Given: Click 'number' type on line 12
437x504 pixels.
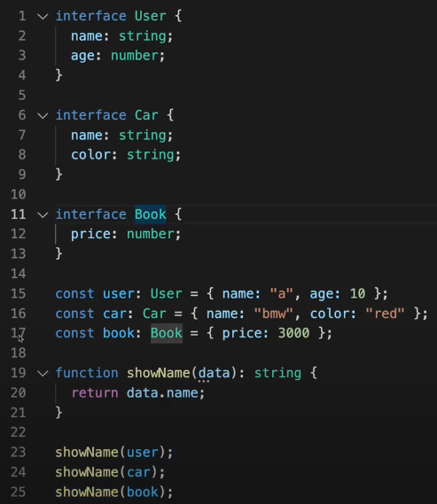Looking at the screenshot, I should 150,235.
